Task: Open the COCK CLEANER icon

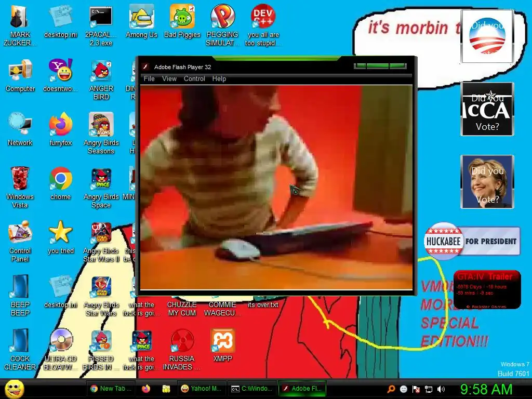Action: coord(20,350)
